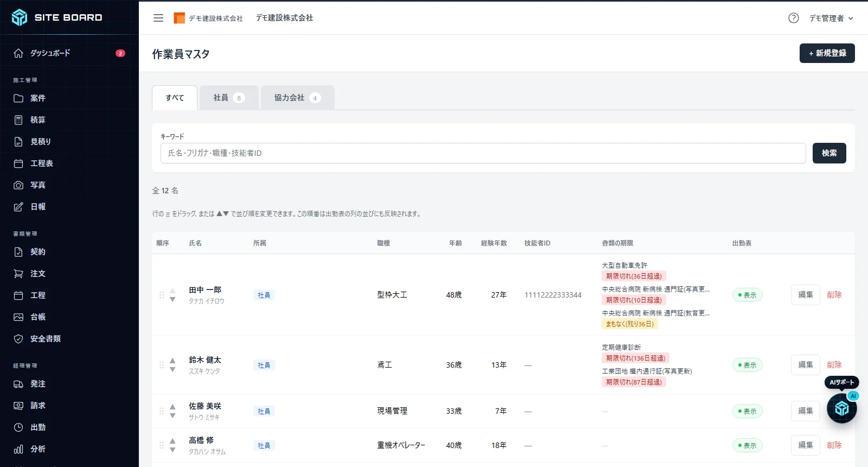Edit 田中 一郎 with 編集 button
868x467 pixels.
(806, 295)
